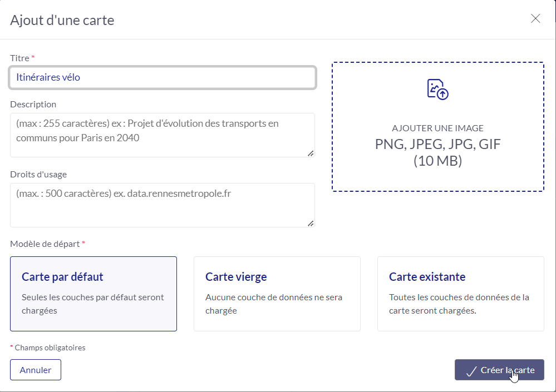The height and width of the screenshot is (392, 556).
Task: Click the AJOUTER UNE IMAGE text
Action: (x=437, y=128)
